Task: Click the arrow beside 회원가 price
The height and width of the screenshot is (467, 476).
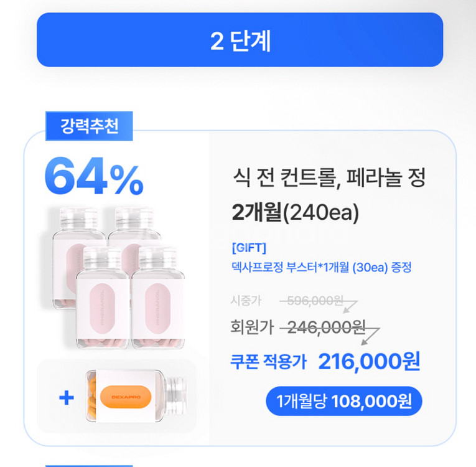Action: (370, 336)
